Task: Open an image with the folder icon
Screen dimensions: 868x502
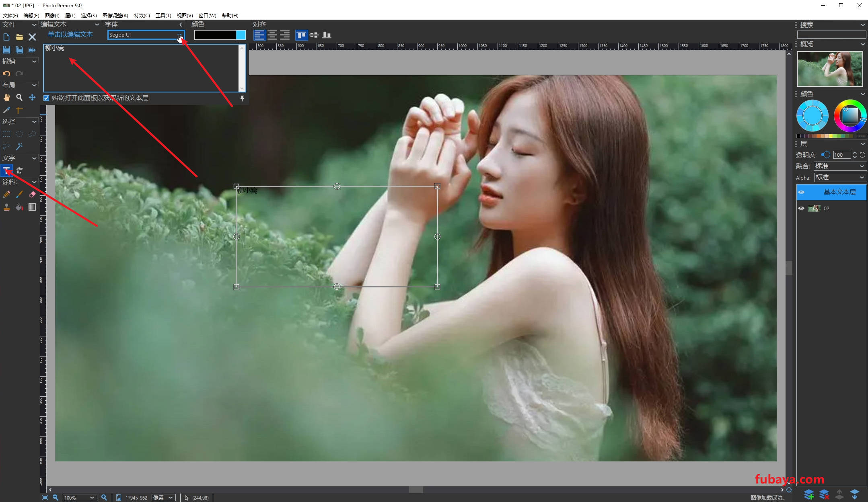Action: click(19, 37)
